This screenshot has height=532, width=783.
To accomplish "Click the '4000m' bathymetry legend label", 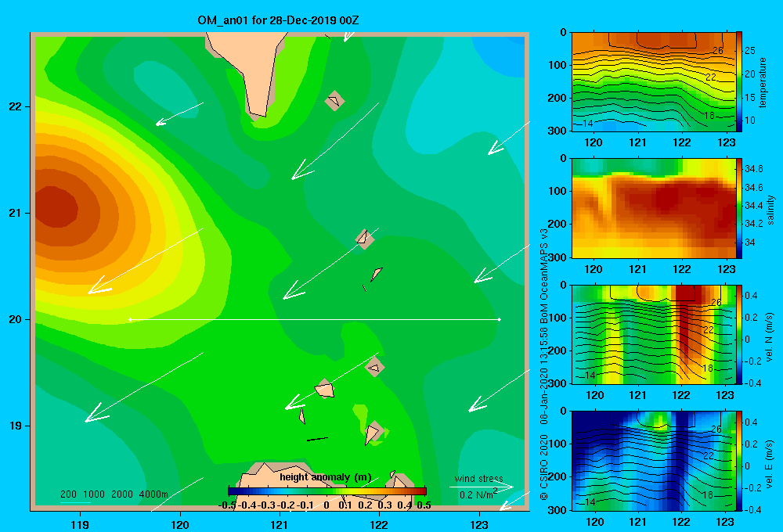I will (153, 494).
